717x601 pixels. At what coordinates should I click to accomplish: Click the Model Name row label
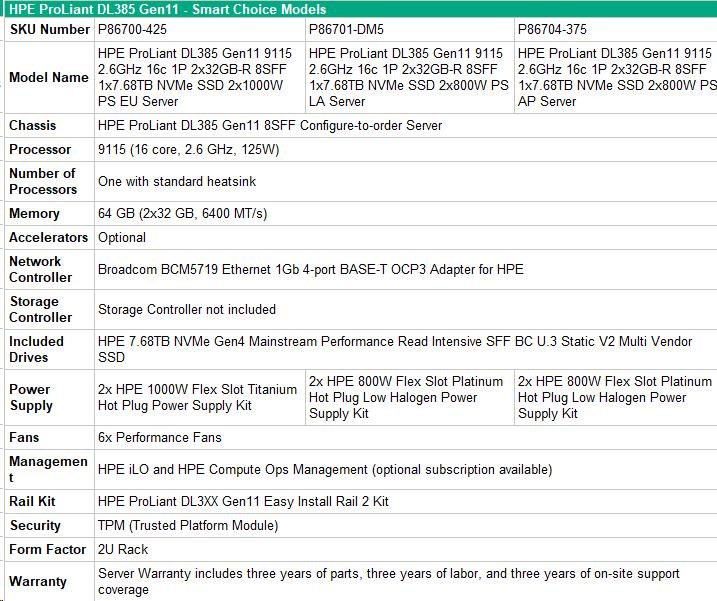click(48, 78)
